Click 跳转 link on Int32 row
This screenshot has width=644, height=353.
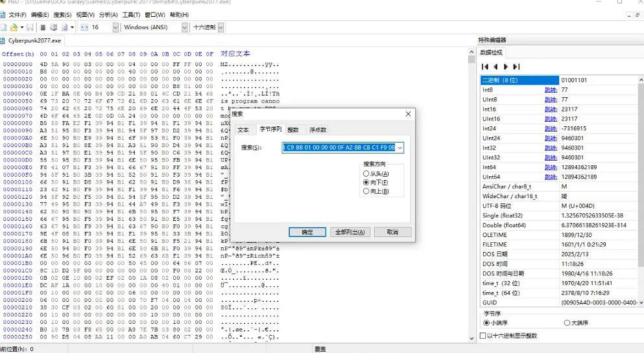click(x=551, y=148)
